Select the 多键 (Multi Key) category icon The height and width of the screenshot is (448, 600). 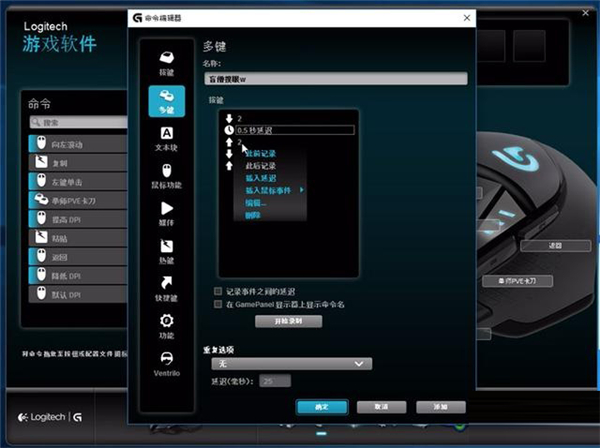click(x=165, y=102)
